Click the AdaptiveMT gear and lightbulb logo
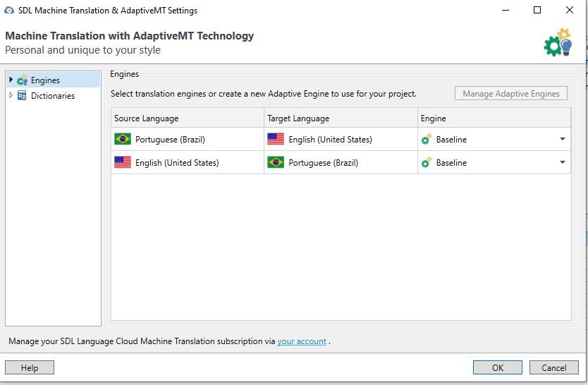The height and width of the screenshot is (385, 588). (558, 42)
